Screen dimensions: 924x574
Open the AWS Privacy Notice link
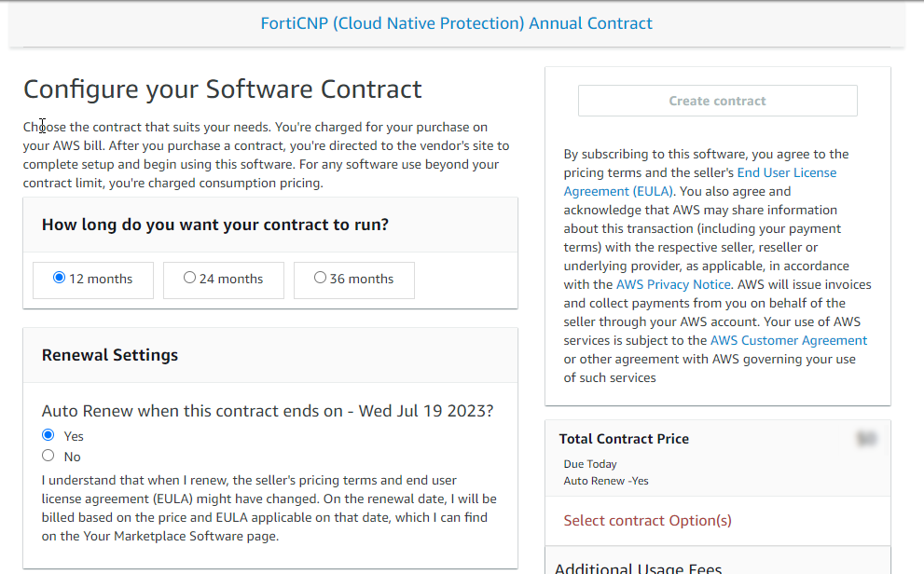pyautogui.click(x=673, y=284)
